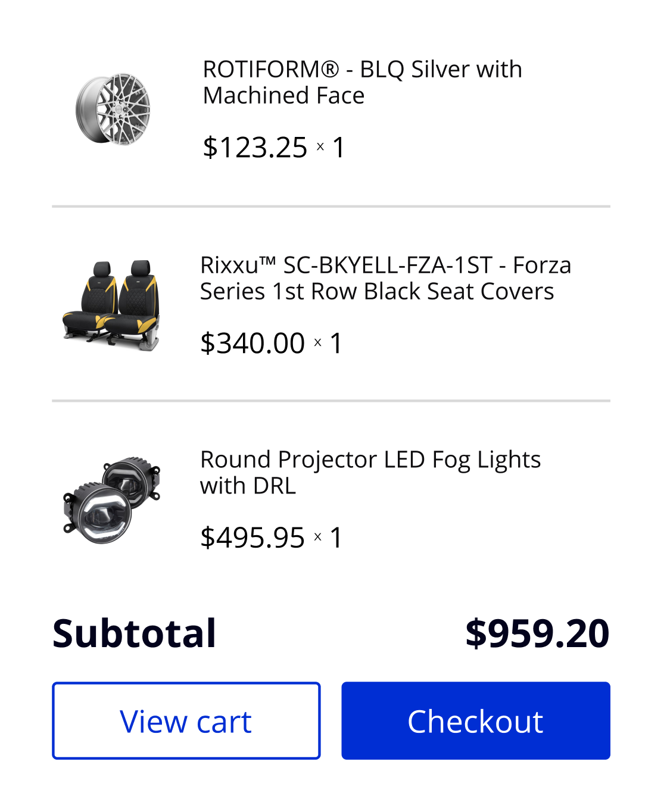
Task: Proceed with the Checkout button
Action: point(475,721)
